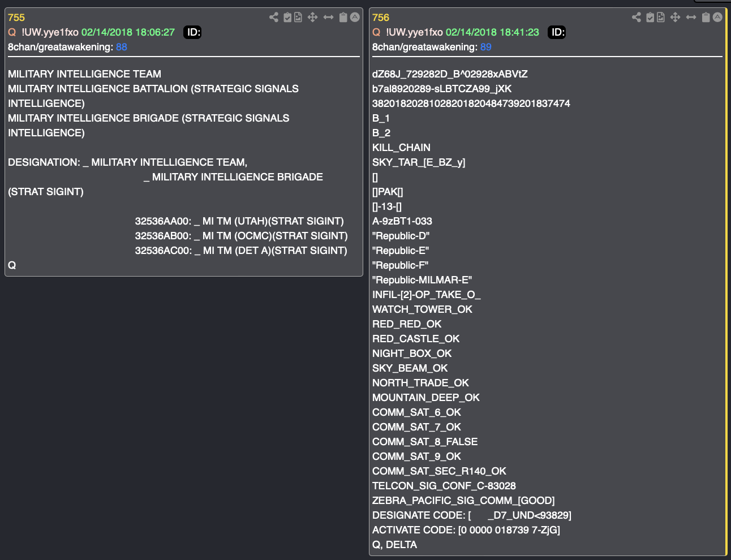
Task: Click ID badge on post 755
Action: (193, 32)
